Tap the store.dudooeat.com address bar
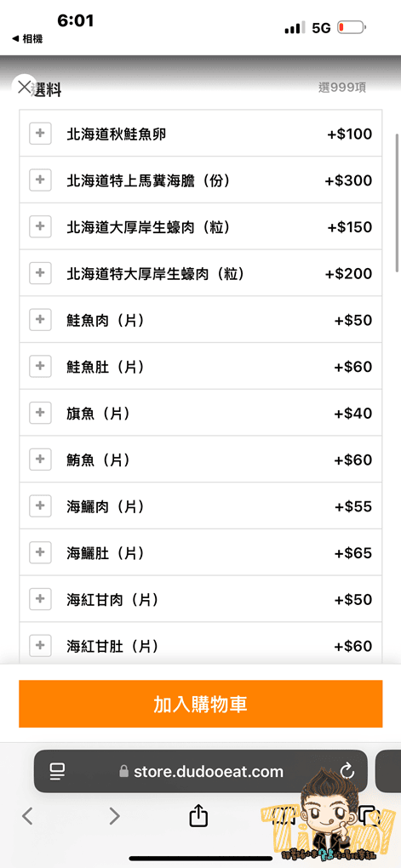 (201, 771)
